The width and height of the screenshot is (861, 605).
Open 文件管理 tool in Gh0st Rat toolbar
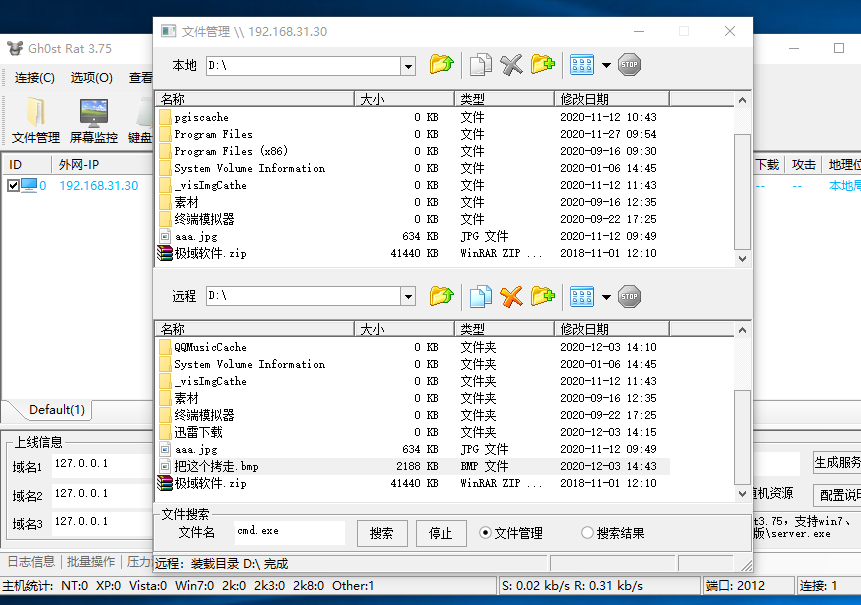click(36, 121)
